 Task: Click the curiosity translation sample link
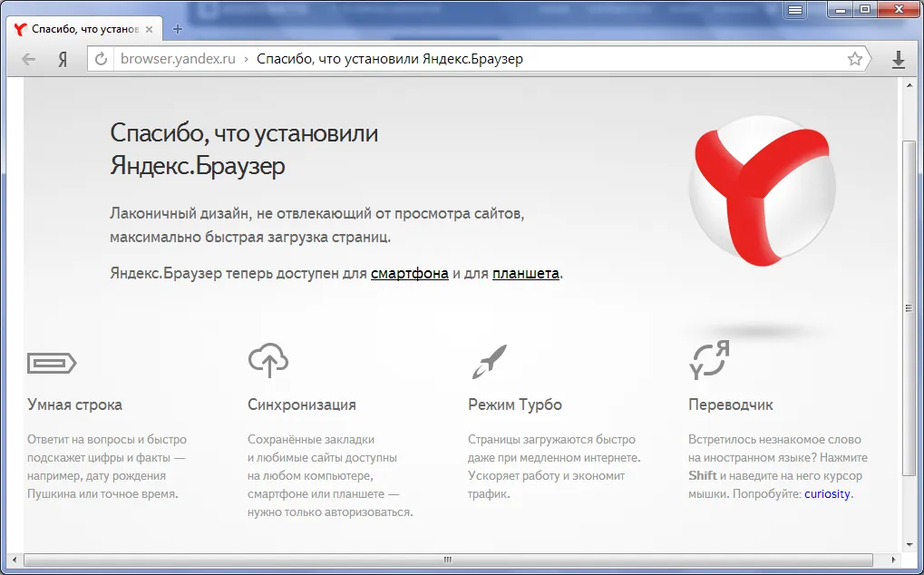(827, 493)
